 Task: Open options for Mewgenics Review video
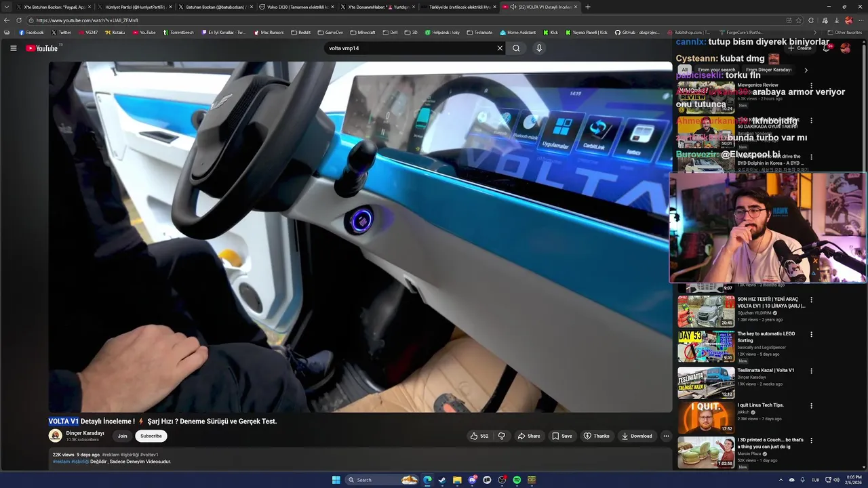811,86
